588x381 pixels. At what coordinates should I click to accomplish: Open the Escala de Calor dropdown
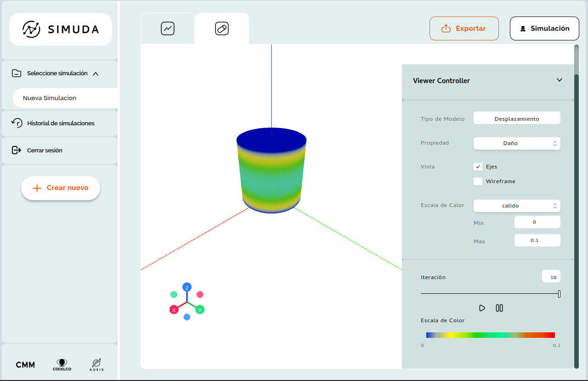pyautogui.click(x=517, y=206)
